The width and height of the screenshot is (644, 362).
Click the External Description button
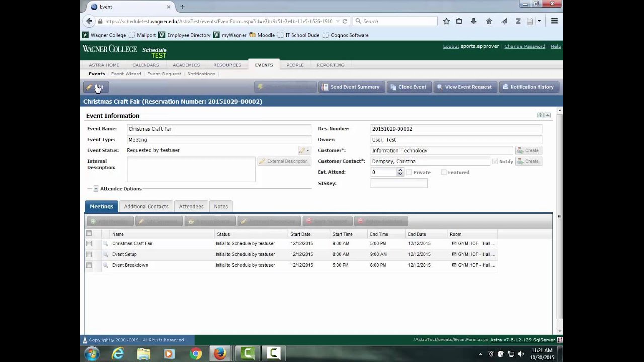[x=284, y=161]
